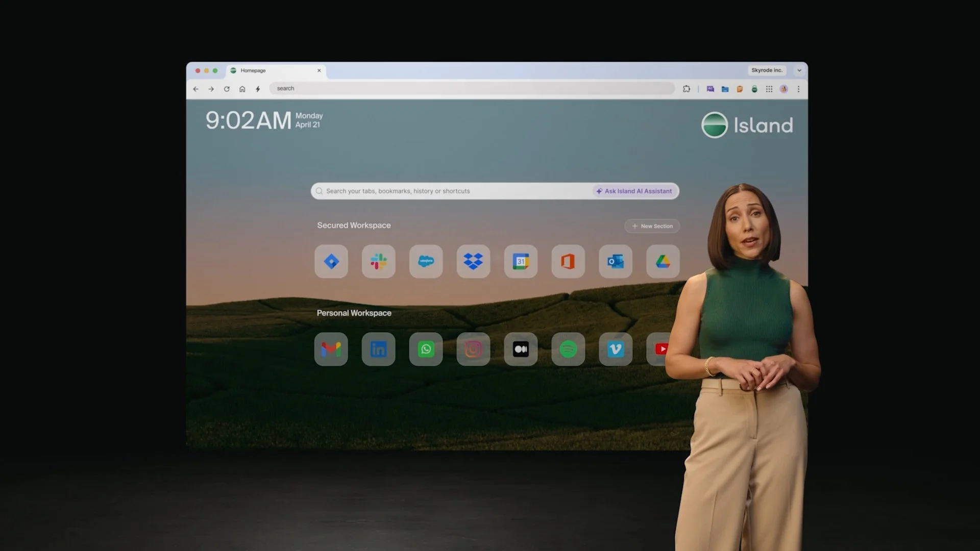Open the Microsoft Office shortcut

click(x=568, y=261)
